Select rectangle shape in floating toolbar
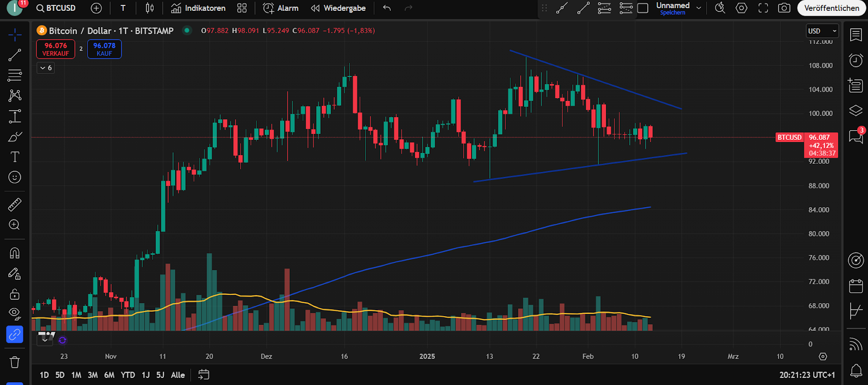The height and width of the screenshot is (385, 868). (x=643, y=8)
